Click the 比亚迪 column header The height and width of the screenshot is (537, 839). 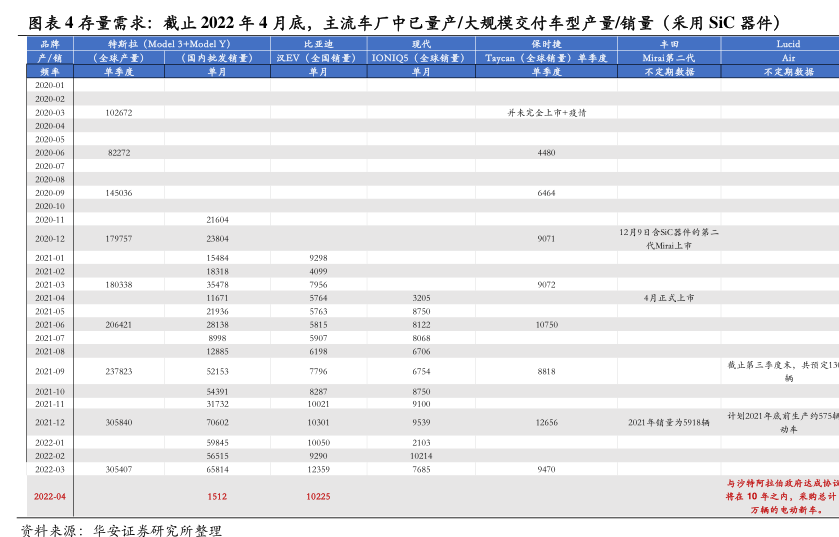click(x=318, y=45)
